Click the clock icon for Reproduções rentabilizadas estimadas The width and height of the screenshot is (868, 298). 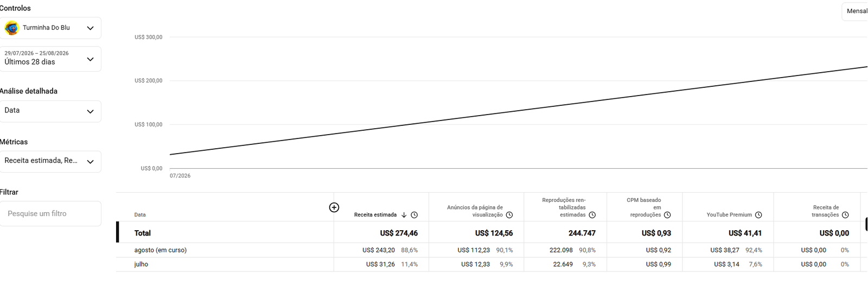pos(592,215)
